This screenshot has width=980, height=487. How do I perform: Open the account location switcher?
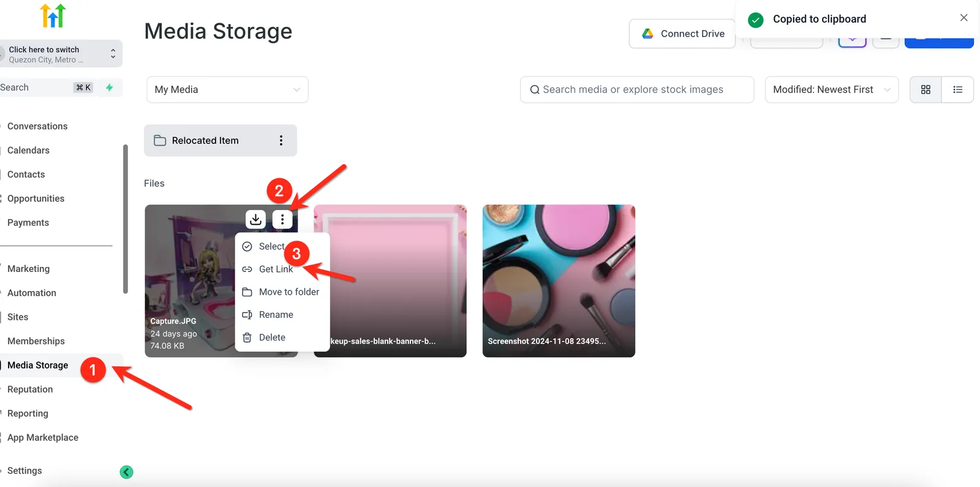[x=61, y=54]
